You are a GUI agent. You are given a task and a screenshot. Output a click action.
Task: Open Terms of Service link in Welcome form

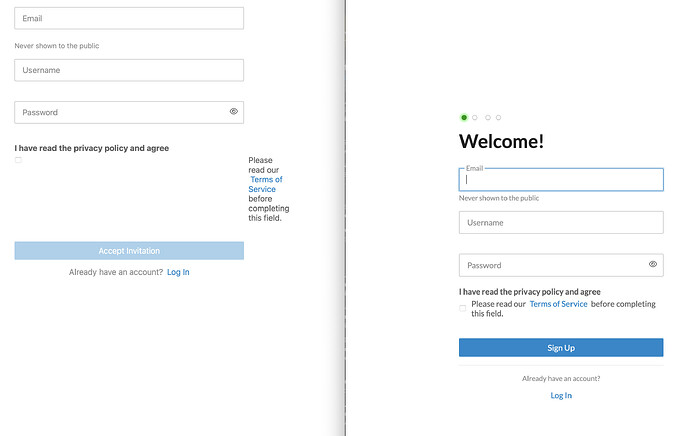(558, 304)
